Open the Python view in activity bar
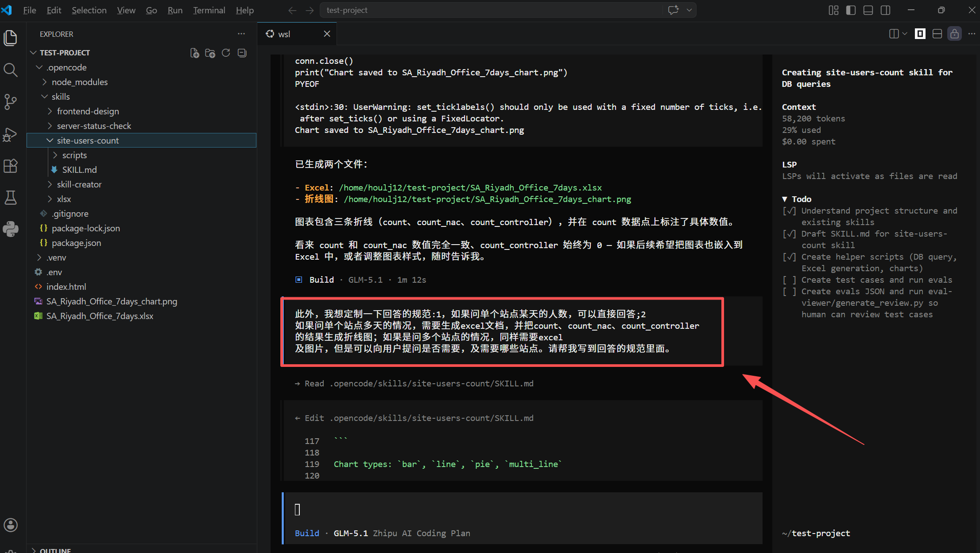 11,229
